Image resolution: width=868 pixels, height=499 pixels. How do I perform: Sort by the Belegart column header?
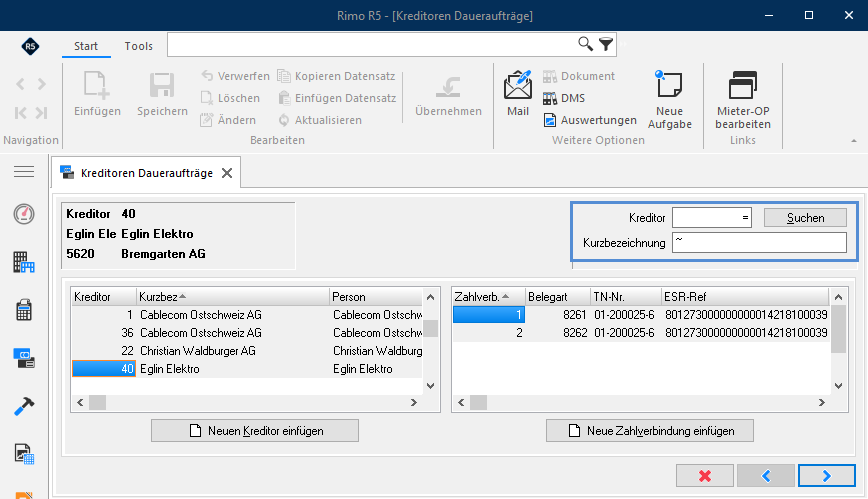point(557,297)
